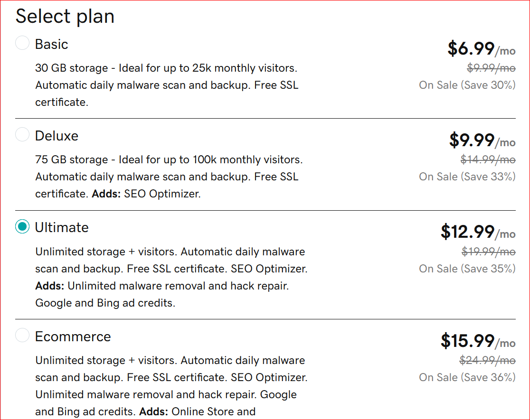Click the On Sale (Save 35%) text

[467, 269]
